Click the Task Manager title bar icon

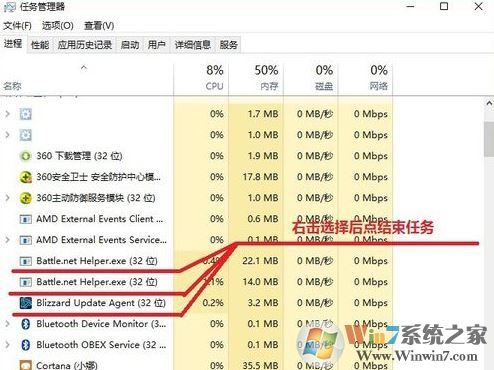tap(9, 7)
